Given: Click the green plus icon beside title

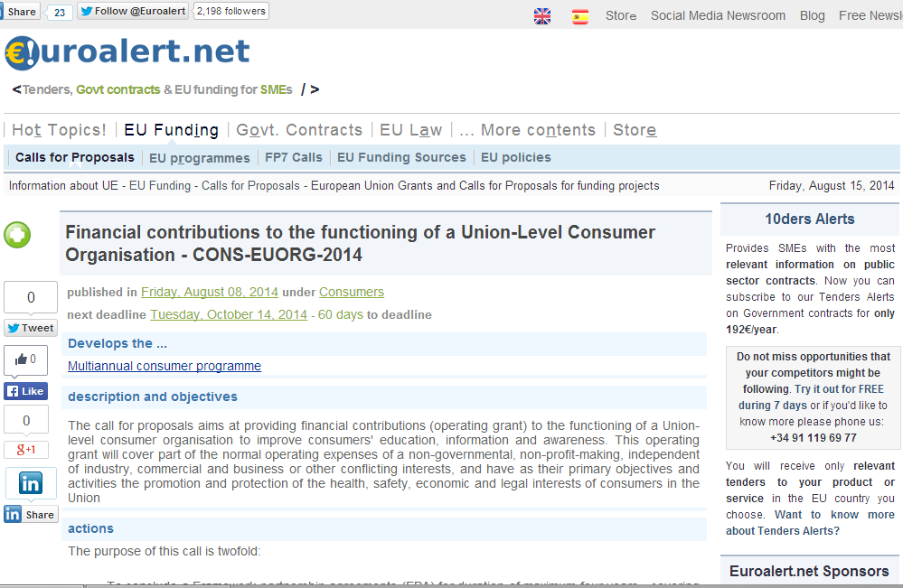Looking at the screenshot, I should pos(17,235).
